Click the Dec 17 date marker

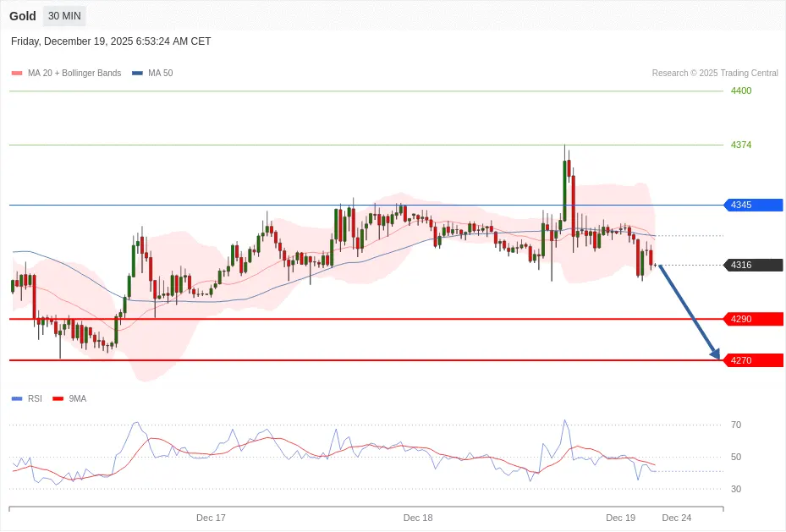point(211,518)
